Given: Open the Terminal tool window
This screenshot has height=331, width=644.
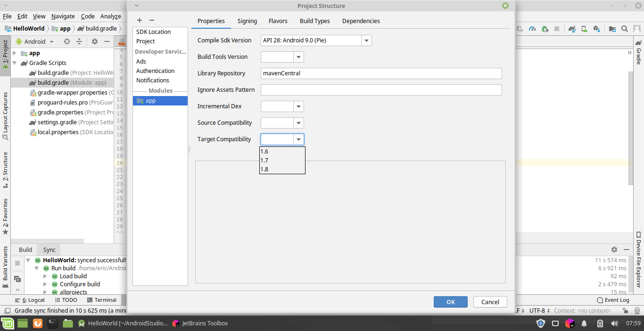Looking at the screenshot, I should coord(101,300).
